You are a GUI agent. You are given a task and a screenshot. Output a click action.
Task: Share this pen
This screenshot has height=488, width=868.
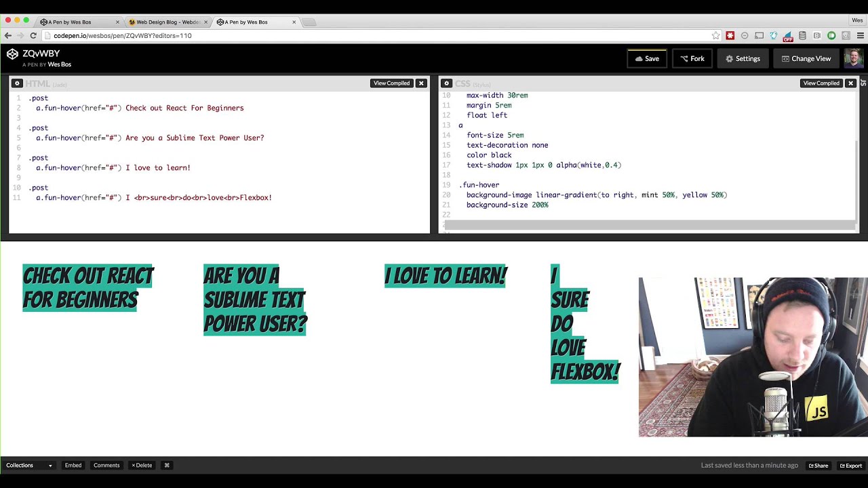coord(818,466)
